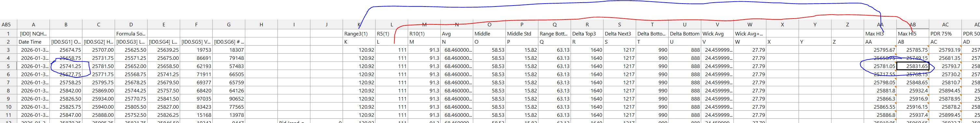Click the cell with value 97035
The image size is (980, 123).
pyautogui.click(x=196, y=99)
